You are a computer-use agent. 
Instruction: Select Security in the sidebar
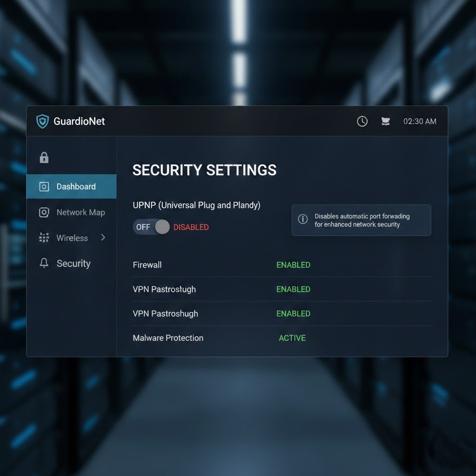73,264
